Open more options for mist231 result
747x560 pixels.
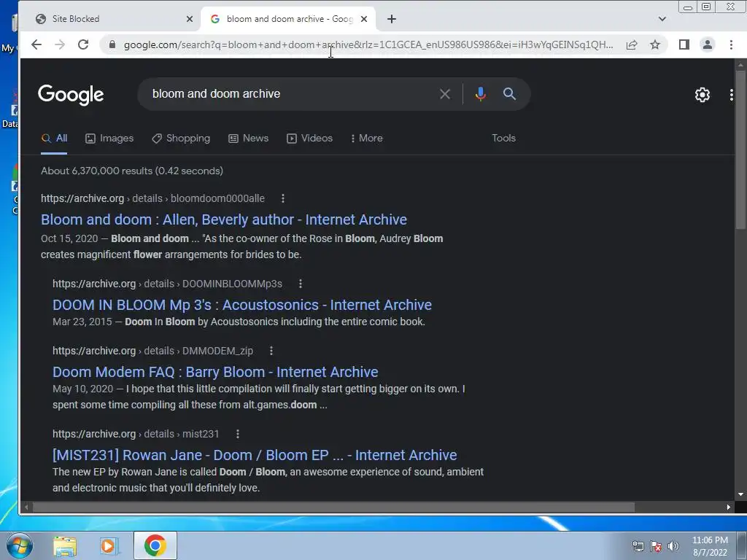(237, 434)
